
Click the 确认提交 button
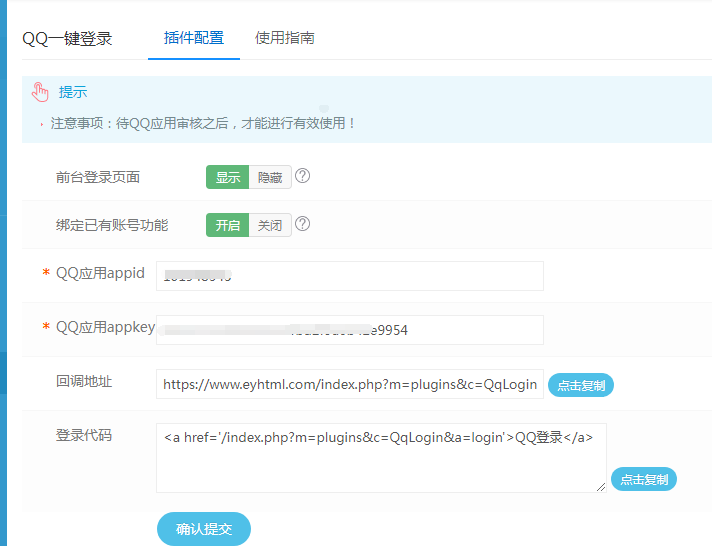point(204,529)
